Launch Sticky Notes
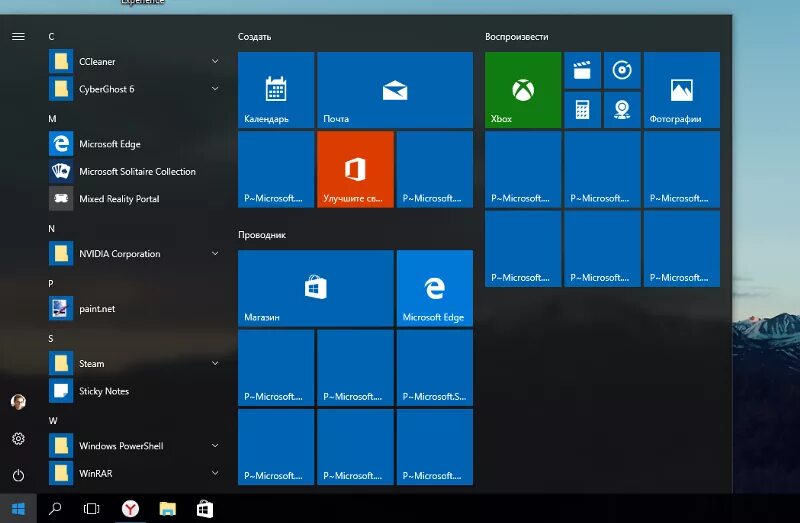The height and width of the screenshot is (523, 800). [135, 391]
